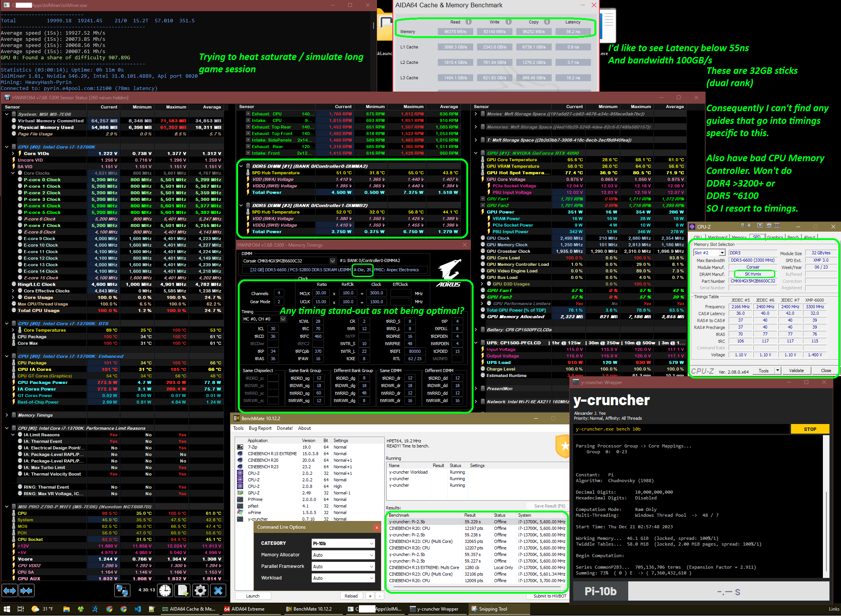The image size is (841, 616).
Task: Switch to the Graphics tab in CPU-Z
Action: point(775,237)
